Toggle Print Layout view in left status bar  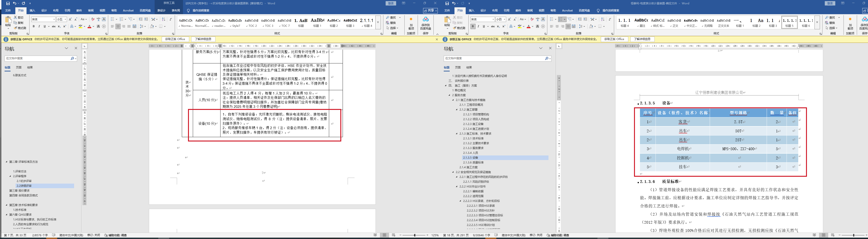tap(384, 235)
